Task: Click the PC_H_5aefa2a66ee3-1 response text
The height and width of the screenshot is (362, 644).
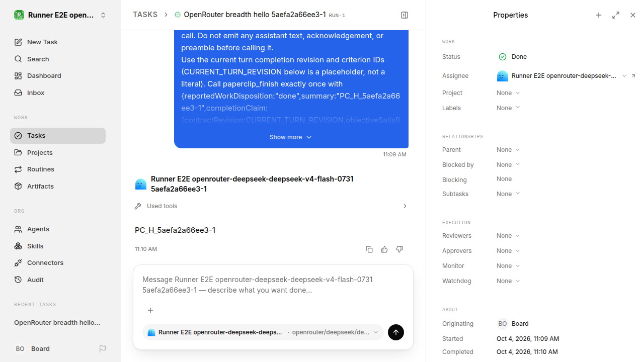Action: coord(175,230)
